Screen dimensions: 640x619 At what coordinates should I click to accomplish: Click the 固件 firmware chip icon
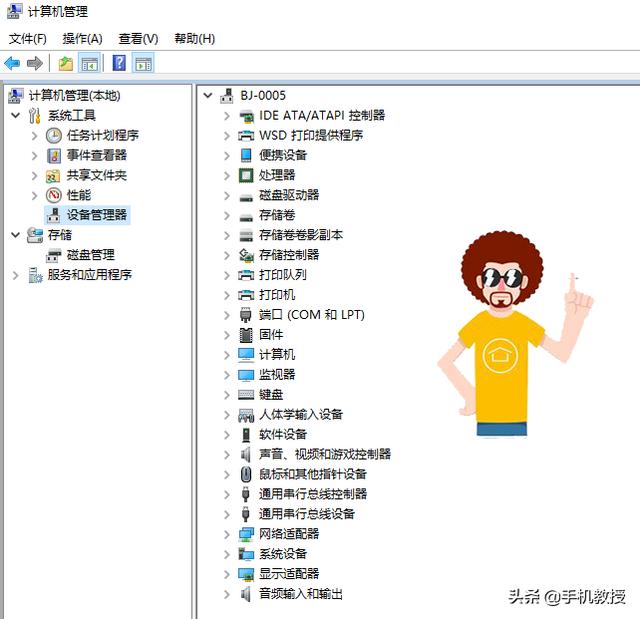(246, 335)
